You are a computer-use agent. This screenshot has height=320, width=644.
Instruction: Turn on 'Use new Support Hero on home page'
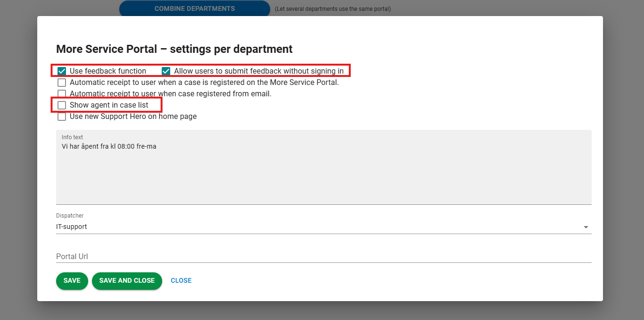pos(62,117)
